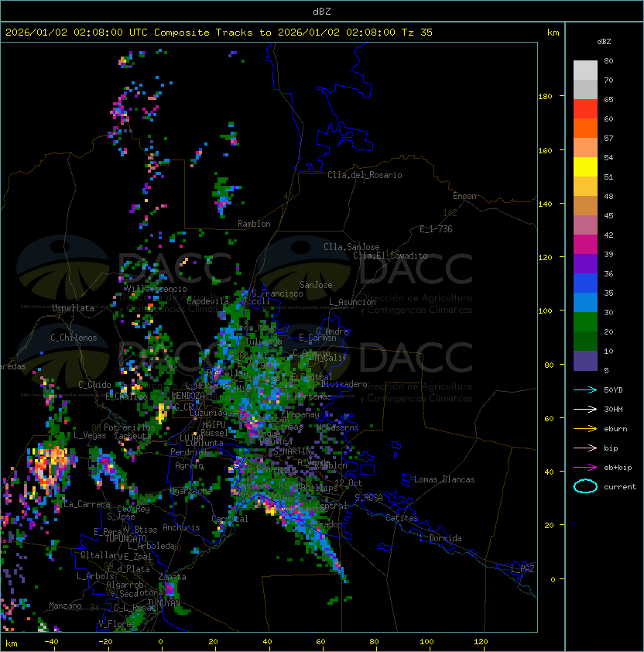The width and height of the screenshot is (644, 652).
Task: Click the 'L_Asuncion' place label
Action: (352, 302)
